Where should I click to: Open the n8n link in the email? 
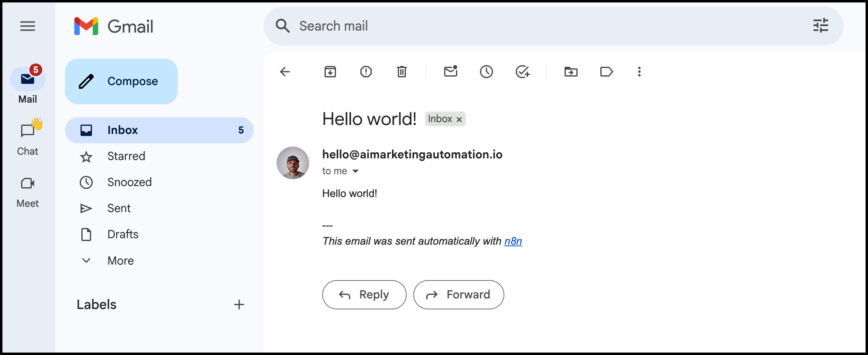[x=513, y=241]
